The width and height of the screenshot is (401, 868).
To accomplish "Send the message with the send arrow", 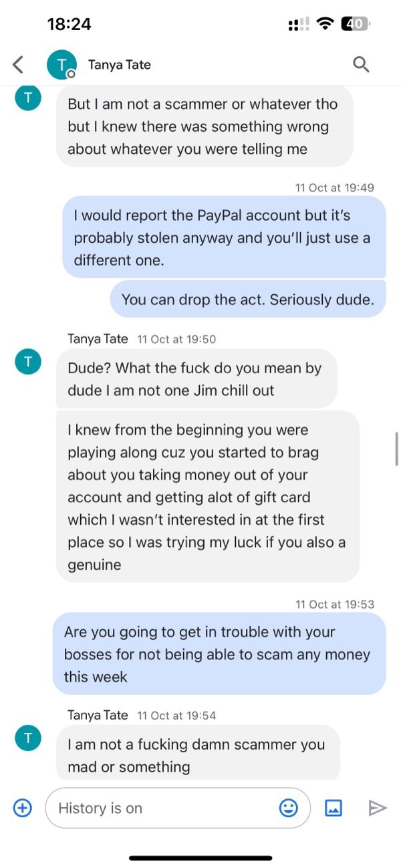I will (378, 808).
